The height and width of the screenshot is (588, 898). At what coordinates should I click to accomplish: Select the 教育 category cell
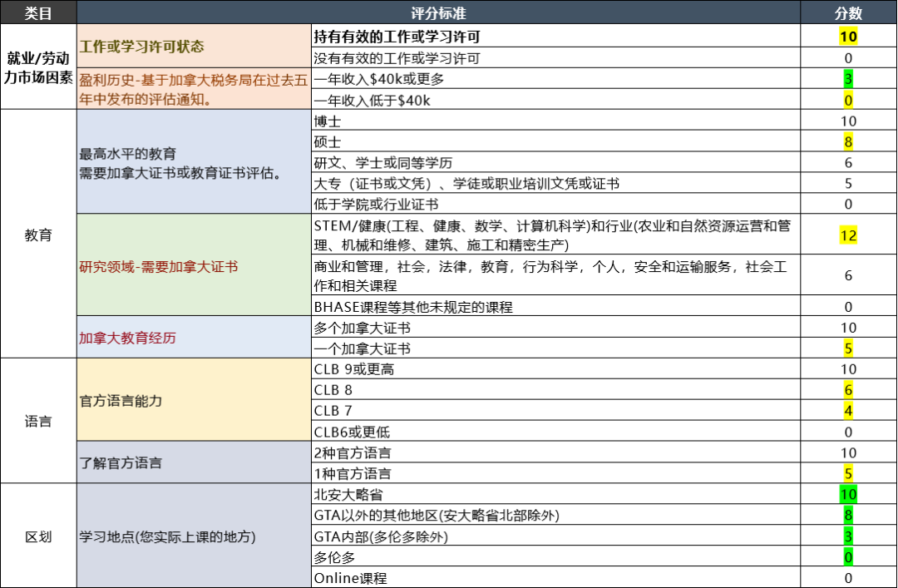point(38,234)
